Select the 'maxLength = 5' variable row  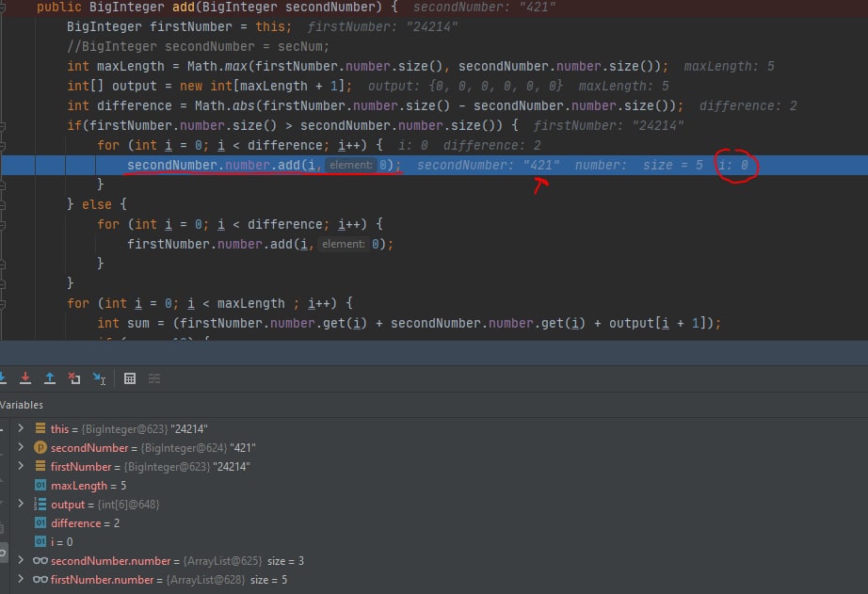coord(88,486)
